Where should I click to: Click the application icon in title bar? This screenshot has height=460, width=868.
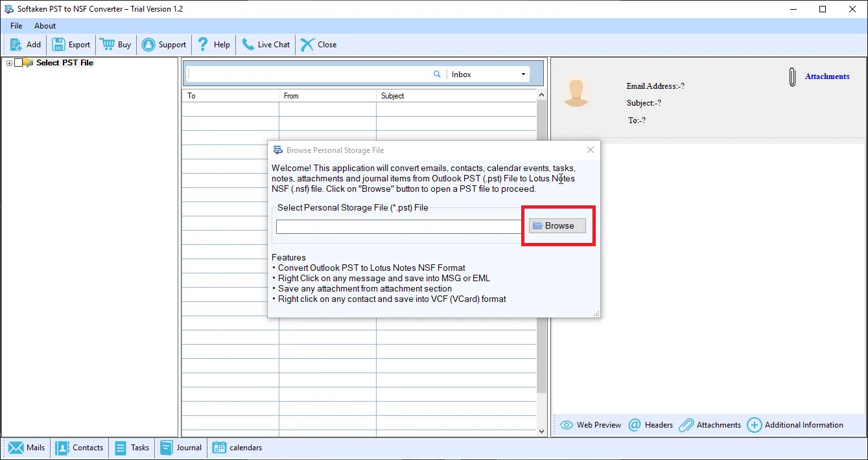9,9
